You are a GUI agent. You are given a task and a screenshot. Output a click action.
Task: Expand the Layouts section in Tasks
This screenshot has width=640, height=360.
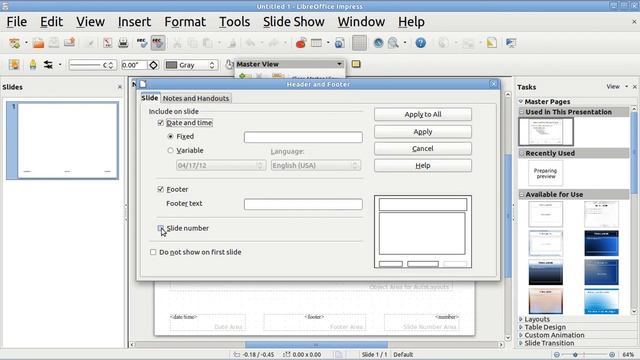[x=521, y=319]
